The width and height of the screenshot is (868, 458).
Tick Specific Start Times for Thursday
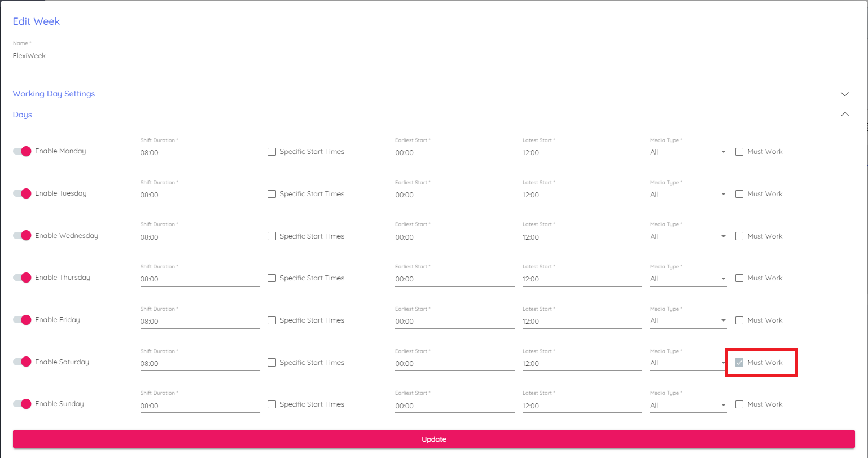click(x=272, y=278)
